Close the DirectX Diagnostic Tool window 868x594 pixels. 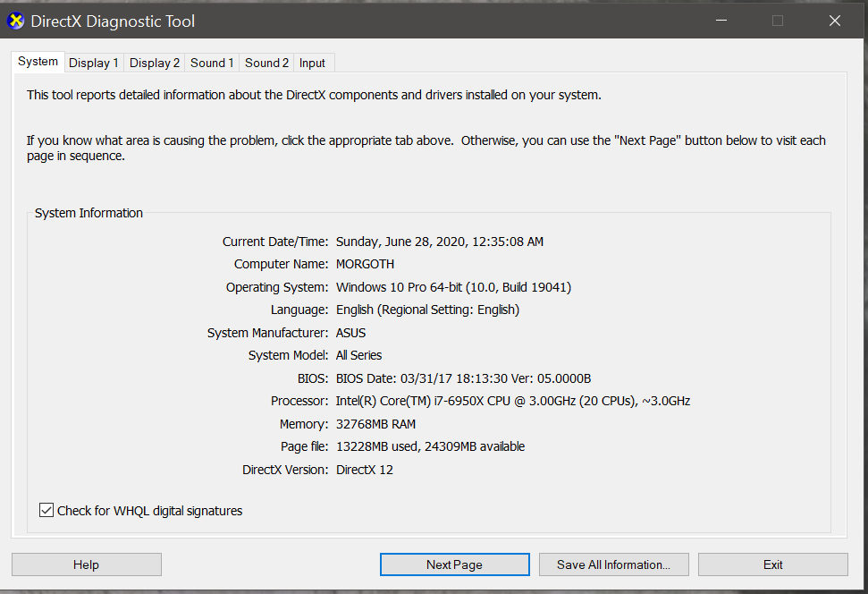coord(835,21)
